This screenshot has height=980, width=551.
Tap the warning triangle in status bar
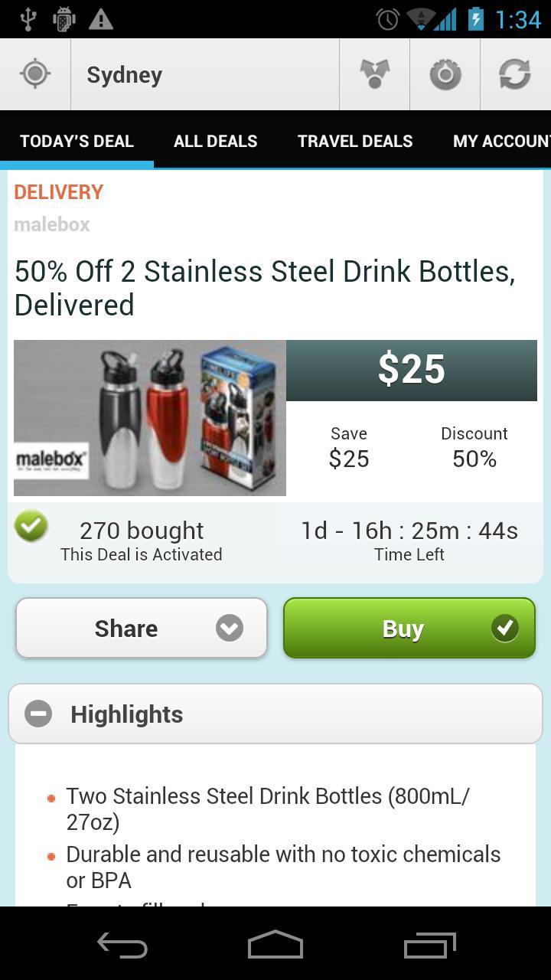100,19
